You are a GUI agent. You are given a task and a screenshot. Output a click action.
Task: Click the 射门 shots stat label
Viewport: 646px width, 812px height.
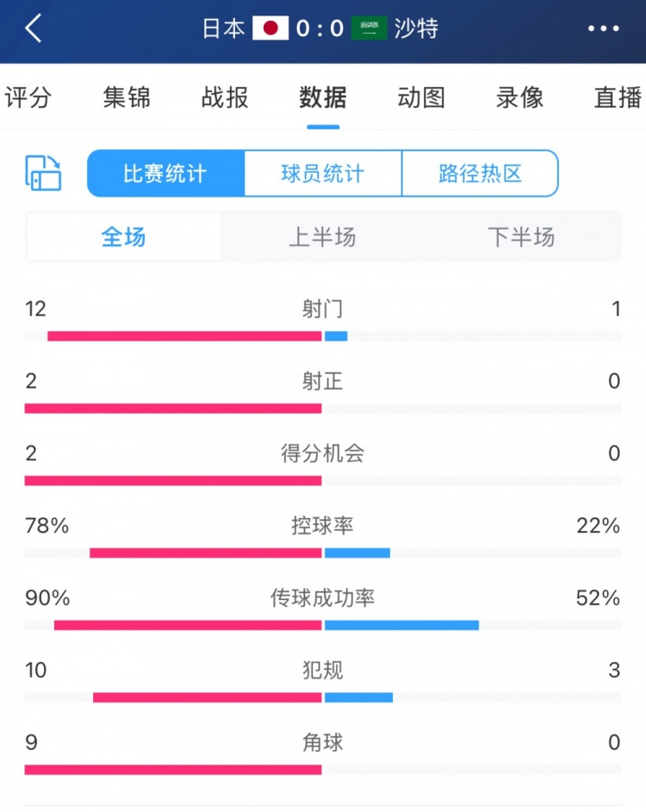pyautogui.click(x=323, y=309)
